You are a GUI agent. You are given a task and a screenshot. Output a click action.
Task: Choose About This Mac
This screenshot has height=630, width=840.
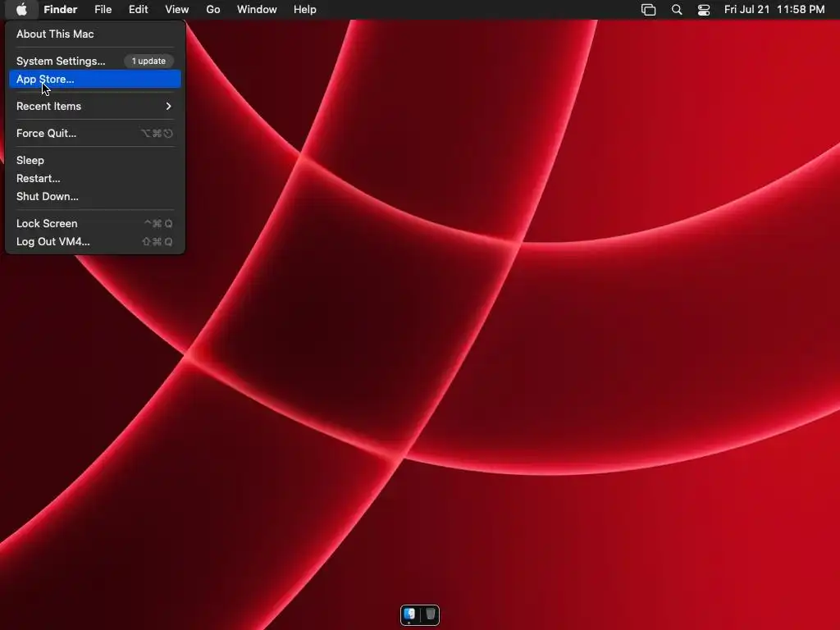coord(95,34)
